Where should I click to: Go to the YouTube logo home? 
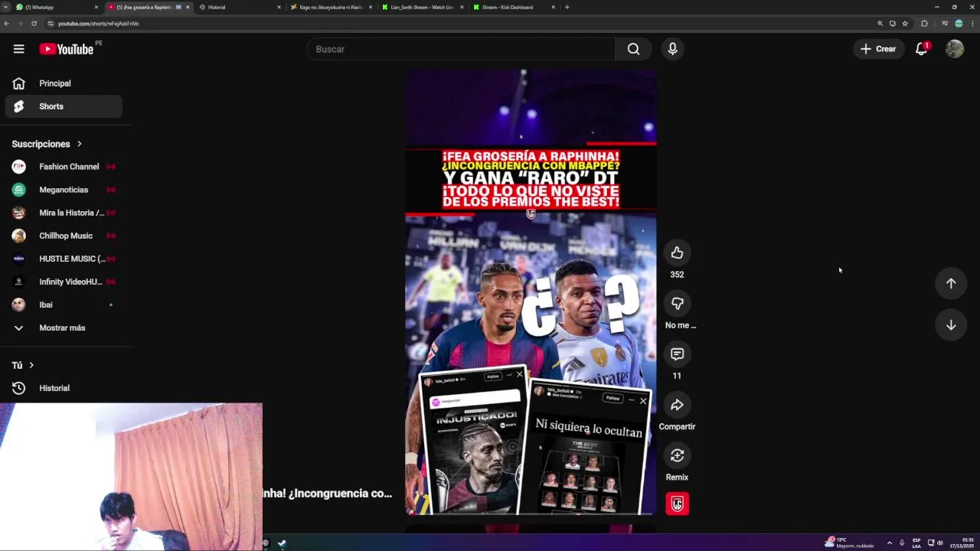click(x=66, y=49)
